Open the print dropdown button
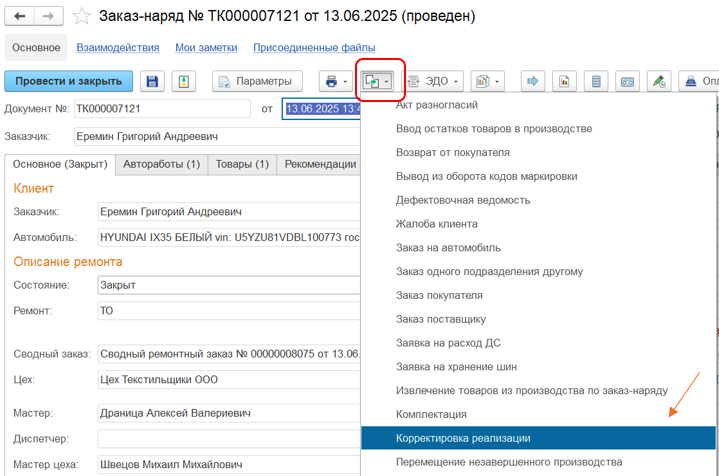 point(333,81)
